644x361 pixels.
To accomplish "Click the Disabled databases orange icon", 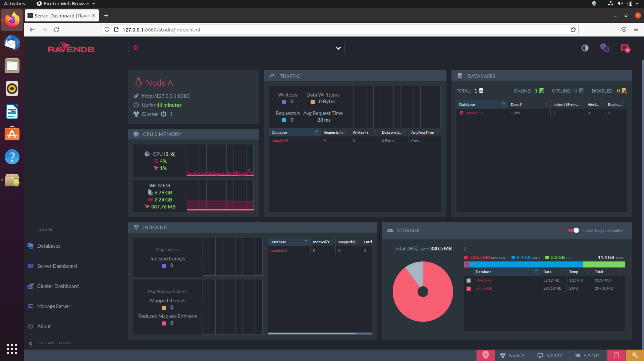I will [x=624, y=91].
